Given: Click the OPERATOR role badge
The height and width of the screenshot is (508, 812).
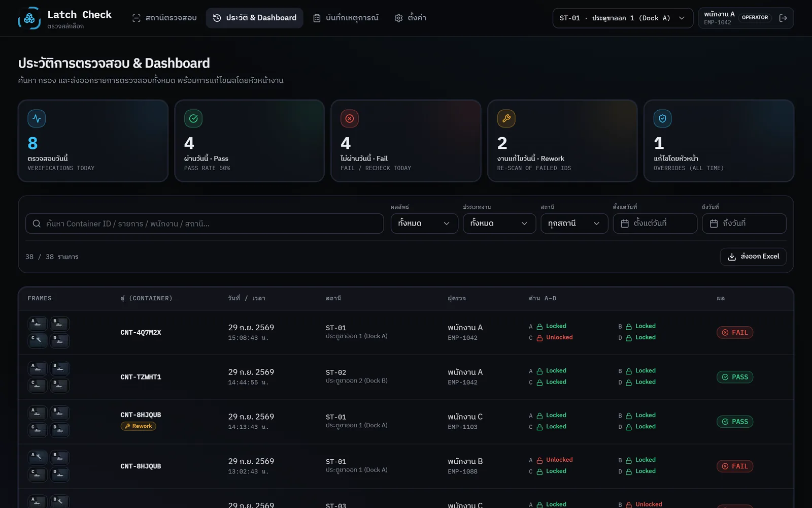Looking at the screenshot, I should point(755,18).
